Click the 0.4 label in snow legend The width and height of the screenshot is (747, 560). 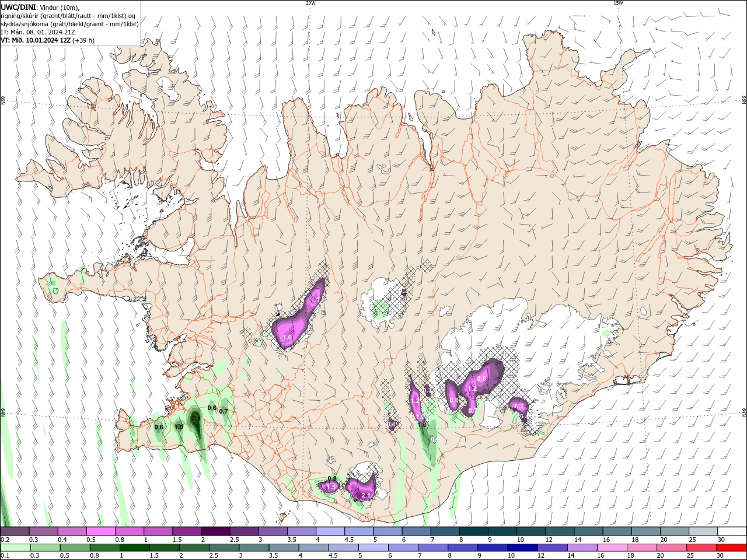coord(62,540)
